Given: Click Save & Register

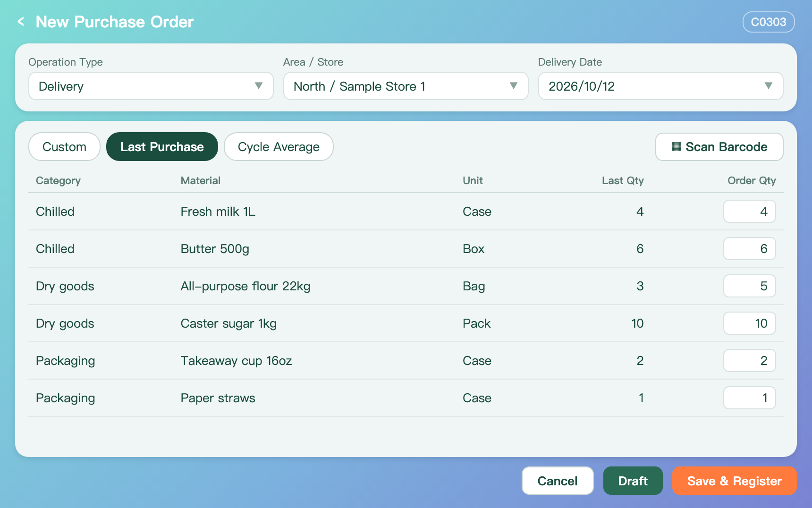Looking at the screenshot, I should (734, 481).
